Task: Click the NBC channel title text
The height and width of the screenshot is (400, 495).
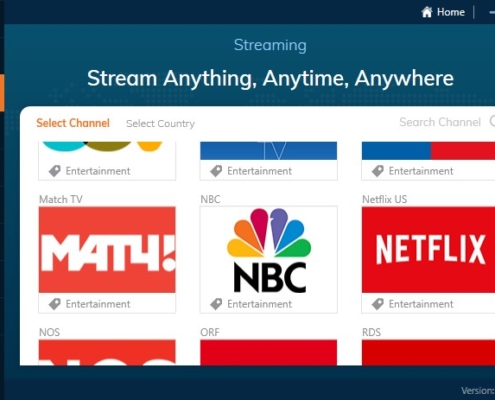Action: pyautogui.click(x=210, y=199)
